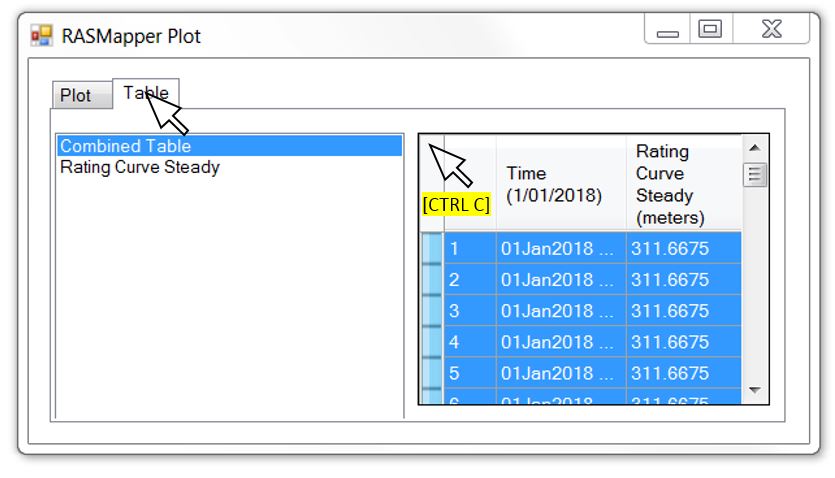The height and width of the screenshot is (478, 835).
Task: Maximize the RASMapper Plot window
Action: coord(711,29)
